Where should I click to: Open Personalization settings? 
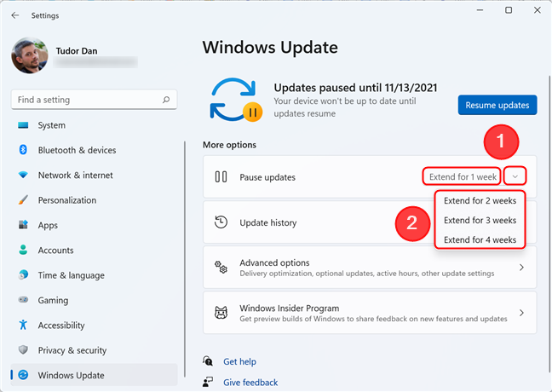(94, 200)
